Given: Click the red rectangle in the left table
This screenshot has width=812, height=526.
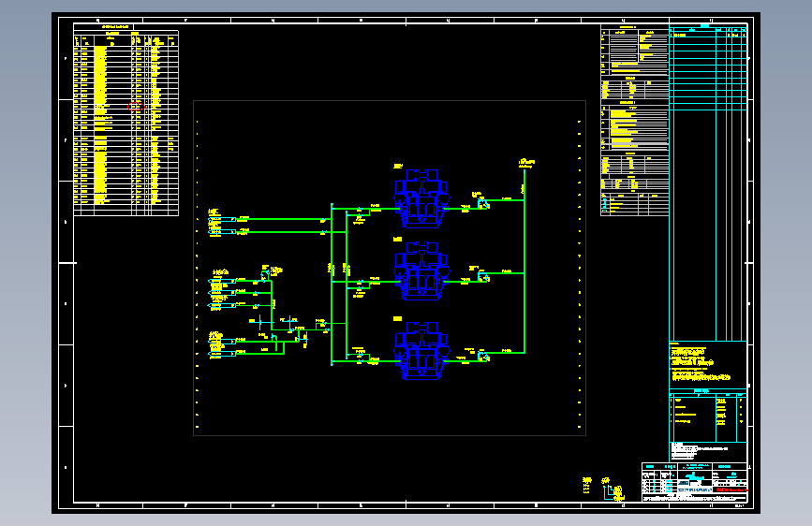Looking at the screenshot, I should (x=136, y=107).
